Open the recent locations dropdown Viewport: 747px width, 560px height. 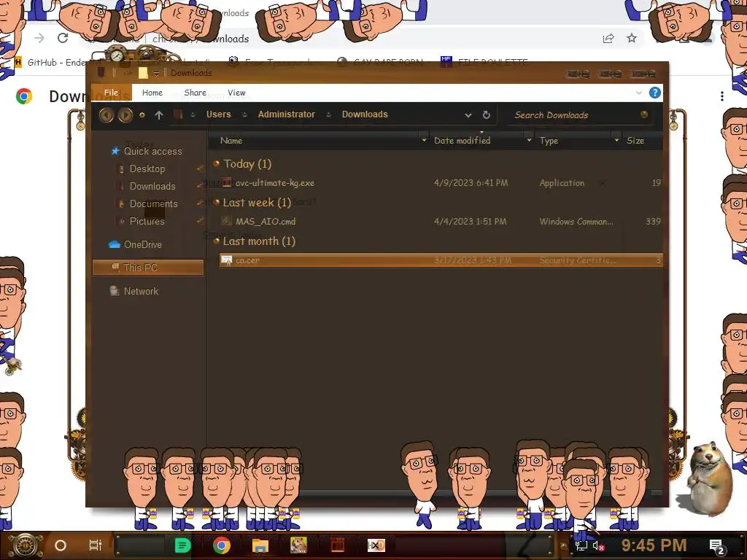(x=142, y=114)
